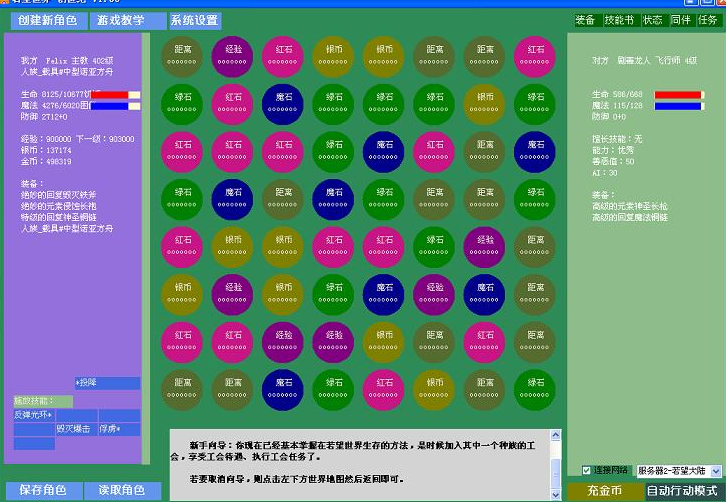Click the message box scroll-down arrow
This screenshot has width=726, height=502.
coord(556,495)
